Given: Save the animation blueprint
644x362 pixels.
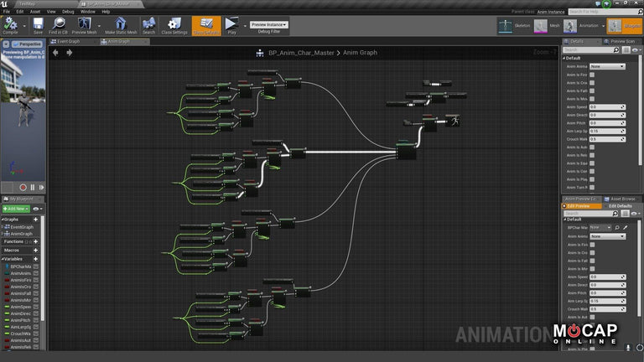Looking at the screenshot, I should pyautogui.click(x=38, y=25).
